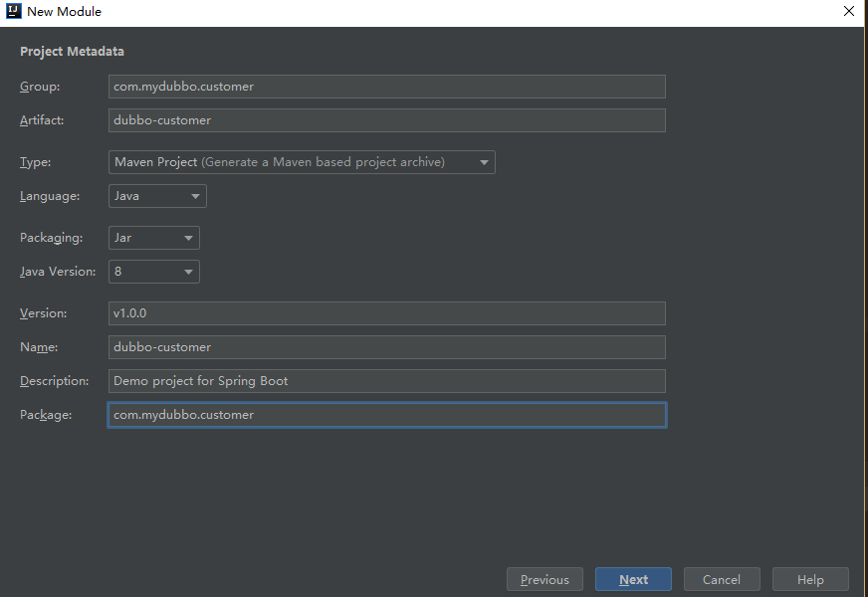Click the Project Metadata heading
Viewport: 868px width, 597px height.
click(x=72, y=52)
